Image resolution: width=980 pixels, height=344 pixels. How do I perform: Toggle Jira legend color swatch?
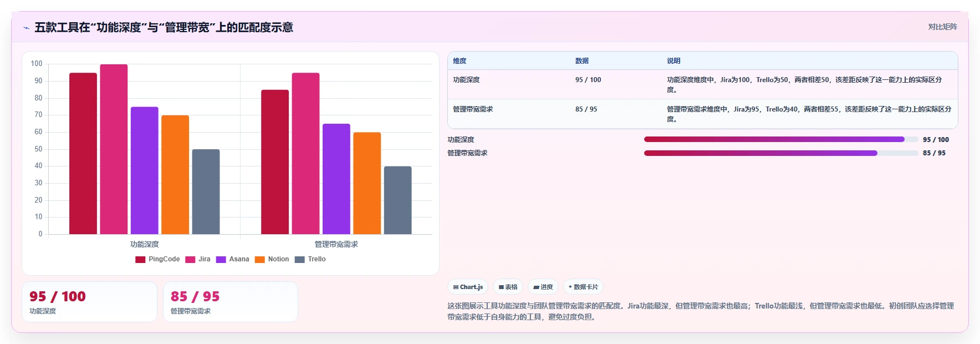(190, 260)
